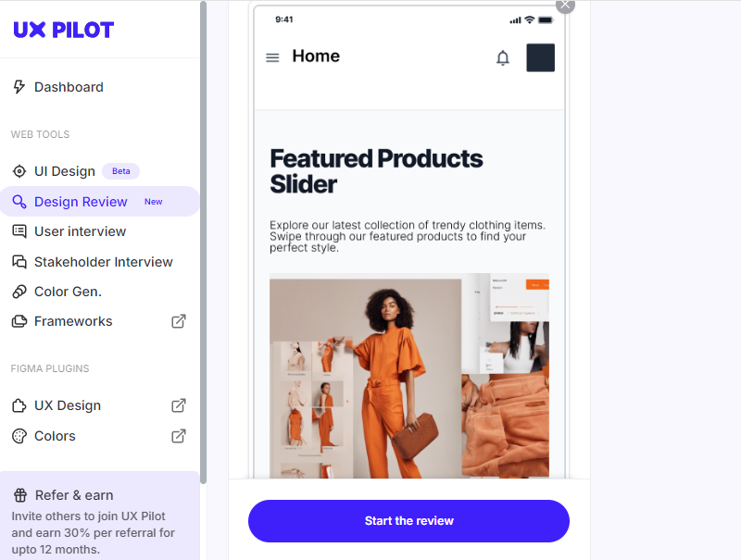Click the sidebar vertical scrollbar
Viewport: 741px width, 560px height.
pyautogui.click(x=203, y=243)
